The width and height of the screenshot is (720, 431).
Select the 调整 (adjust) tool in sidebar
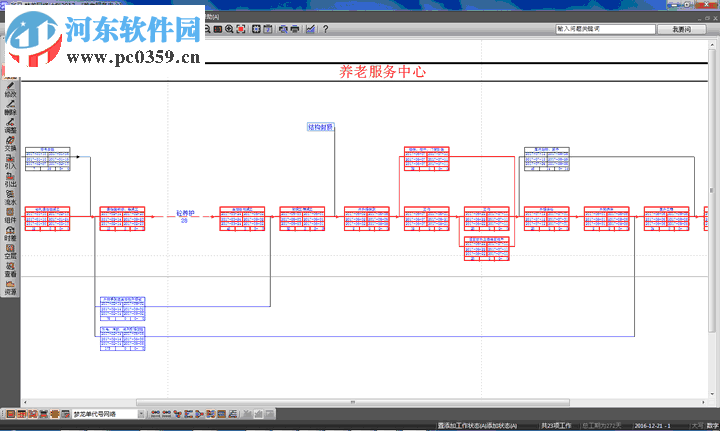click(x=10, y=125)
